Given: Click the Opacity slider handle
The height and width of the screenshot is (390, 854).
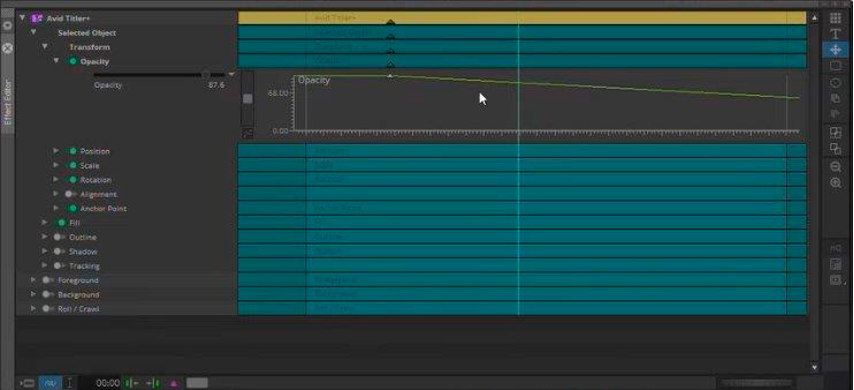Looking at the screenshot, I should coord(205,75).
